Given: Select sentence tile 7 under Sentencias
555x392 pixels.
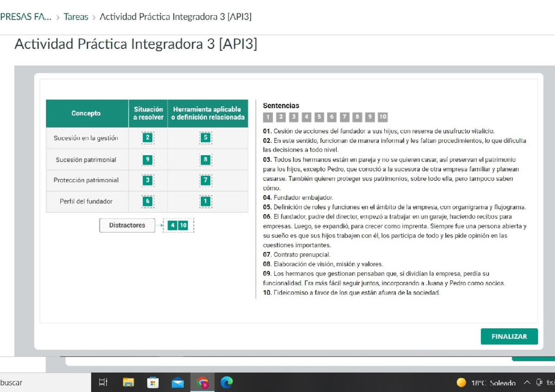Looking at the screenshot, I should [344, 117].
